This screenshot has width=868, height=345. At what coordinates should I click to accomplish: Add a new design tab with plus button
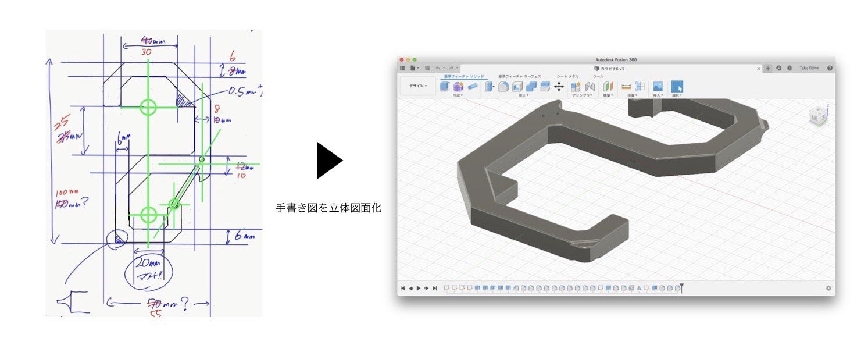click(x=768, y=68)
